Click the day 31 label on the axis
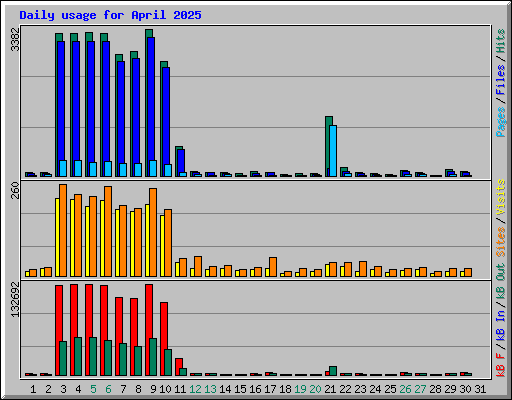Viewport: 512px width, 400px height. (480, 389)
